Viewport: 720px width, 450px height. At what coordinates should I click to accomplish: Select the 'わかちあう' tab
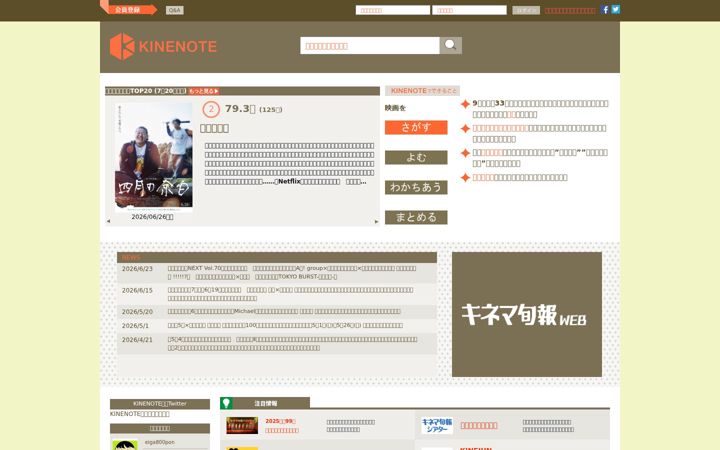tap(416, 187)
